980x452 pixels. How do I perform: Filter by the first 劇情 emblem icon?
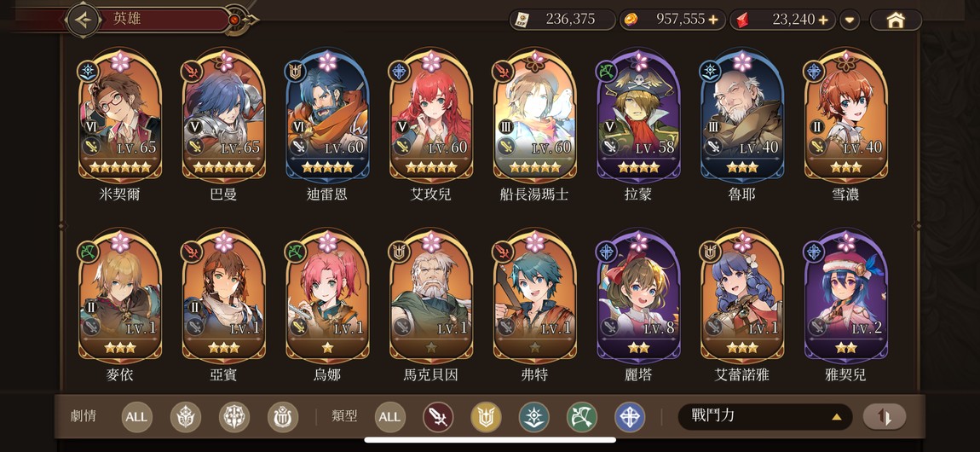(x=186, y=417)
